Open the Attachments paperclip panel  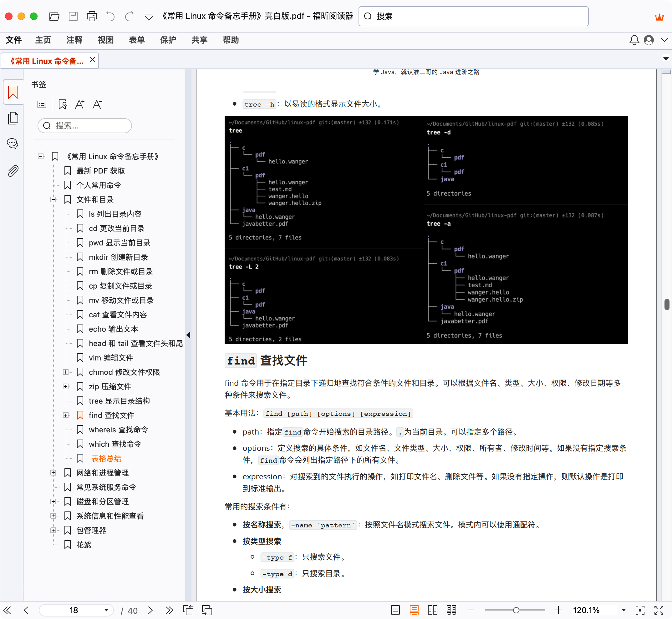click(13, 171)
